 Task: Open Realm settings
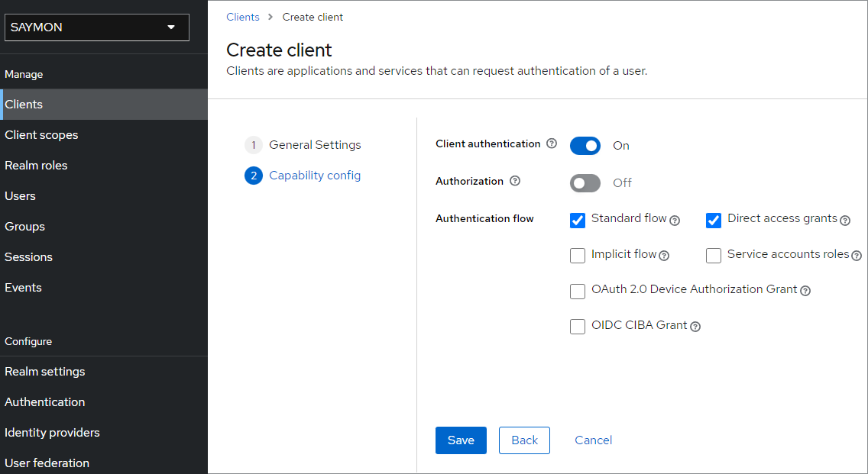click(103, 372)
